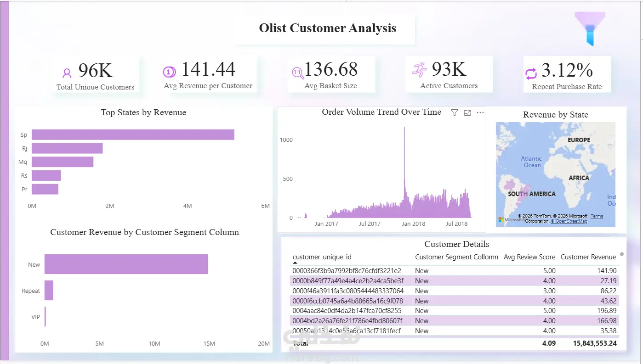This screenshot has height=364, width=643.
Task: Sort table by customer_unique_id column header
Action: tap(322, 257)
